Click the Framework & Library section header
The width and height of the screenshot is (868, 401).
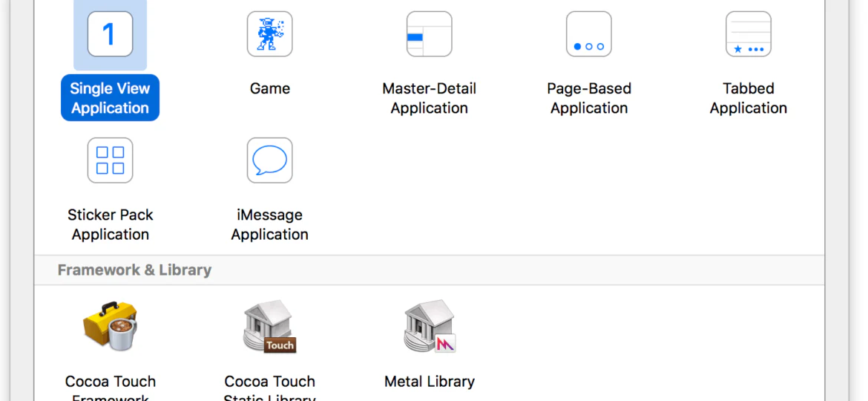pyautogui.click(x=134, y=270)
